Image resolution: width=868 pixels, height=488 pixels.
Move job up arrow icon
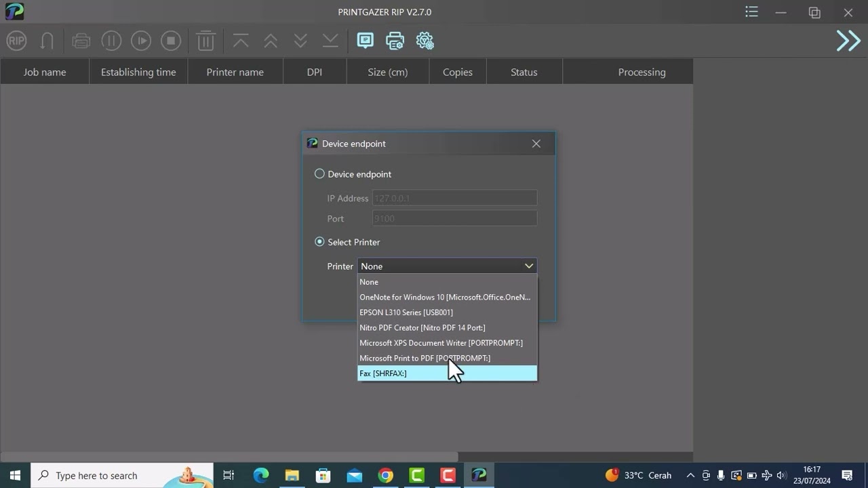tap(271, 41)
